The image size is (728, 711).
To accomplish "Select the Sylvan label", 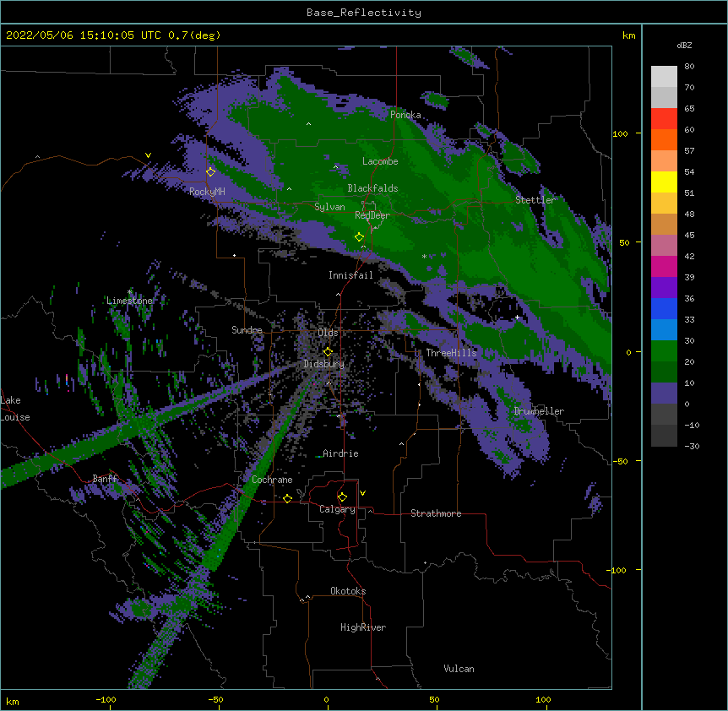I will pyautogui.click(x=329, y=207).
